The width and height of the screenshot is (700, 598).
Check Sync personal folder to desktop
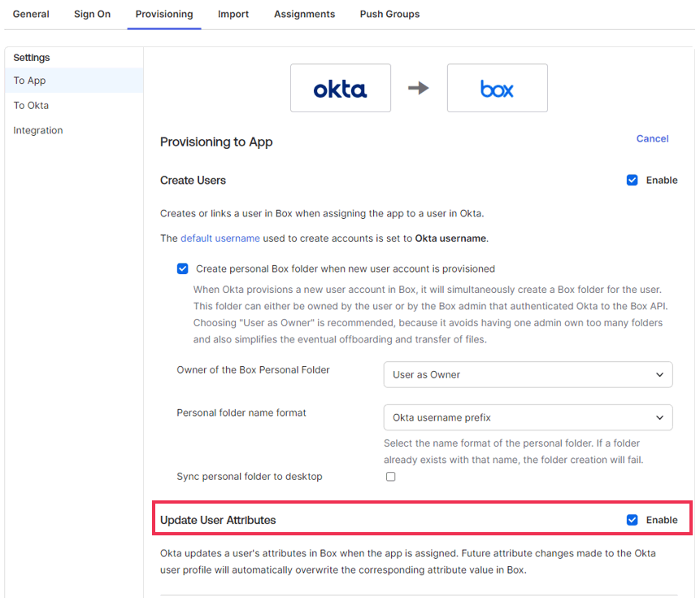(390, 477)
